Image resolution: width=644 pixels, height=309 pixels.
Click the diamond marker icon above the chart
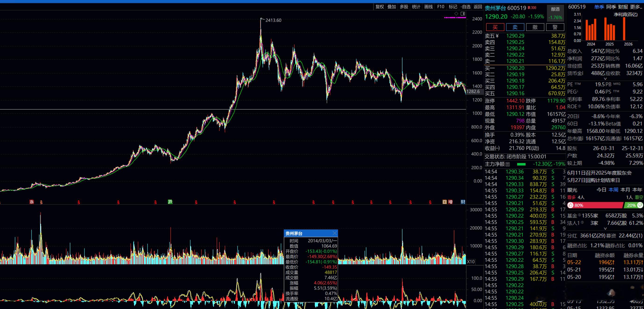pyautogui.click(x=456, y=14)
